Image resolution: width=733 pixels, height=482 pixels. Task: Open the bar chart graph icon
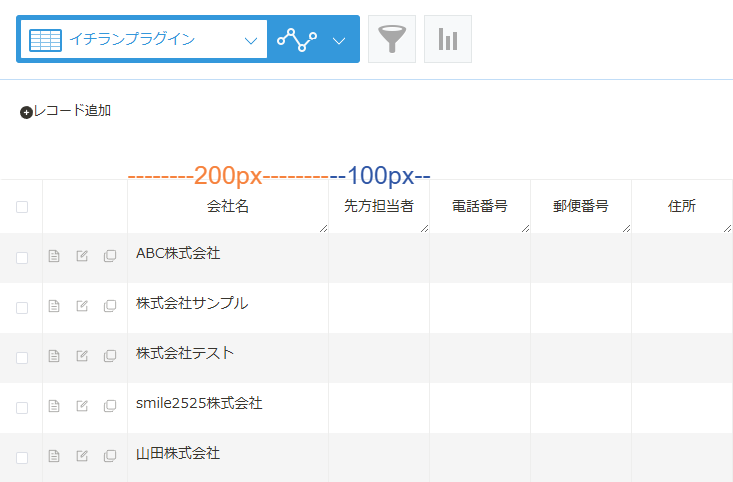tap(448, 39)
